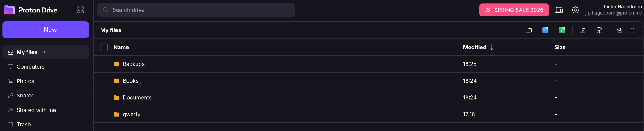Click the desktop app download icon
Screen dimensions: 644x131
pyautogui.click(x=559, y=10)
